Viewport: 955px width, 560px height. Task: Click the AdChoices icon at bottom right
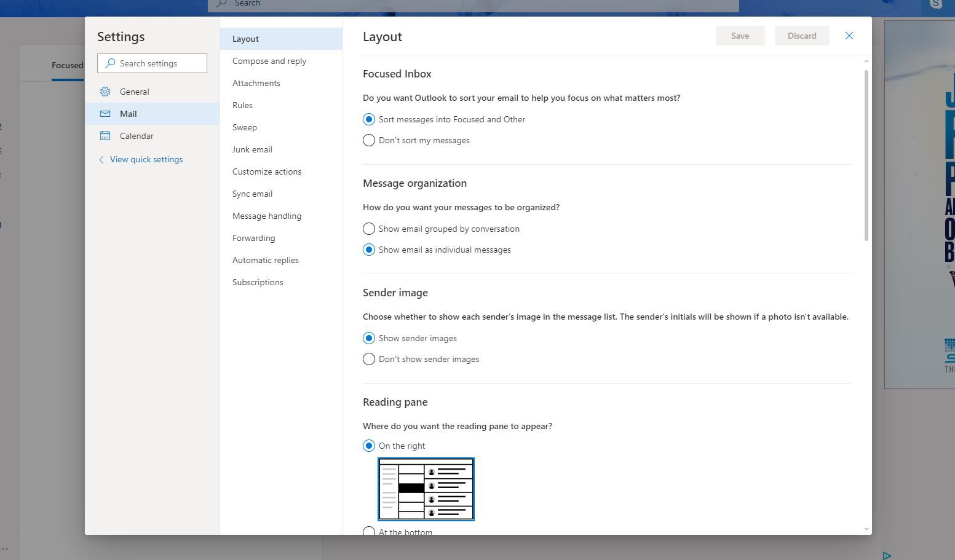pyautogui.click(x=887, y=556)
